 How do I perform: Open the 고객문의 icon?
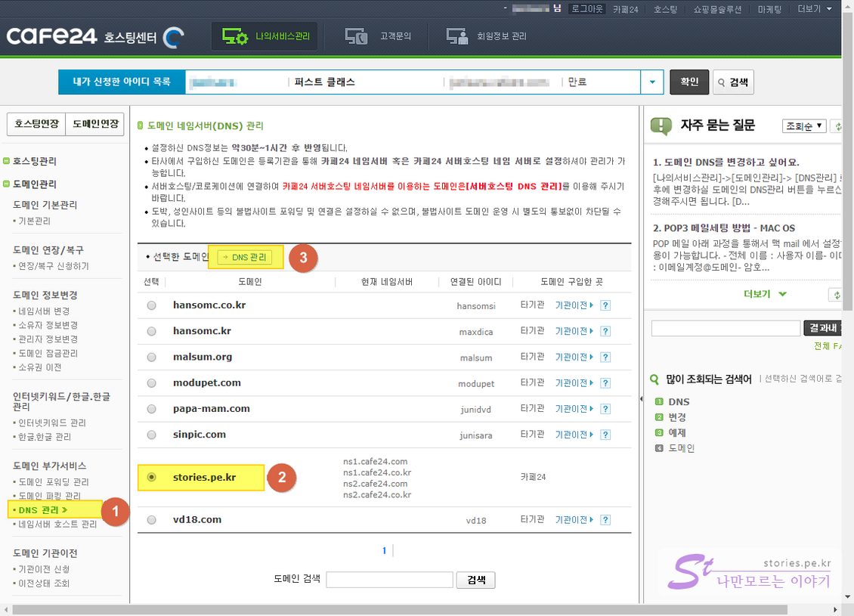tap(356, 36)
